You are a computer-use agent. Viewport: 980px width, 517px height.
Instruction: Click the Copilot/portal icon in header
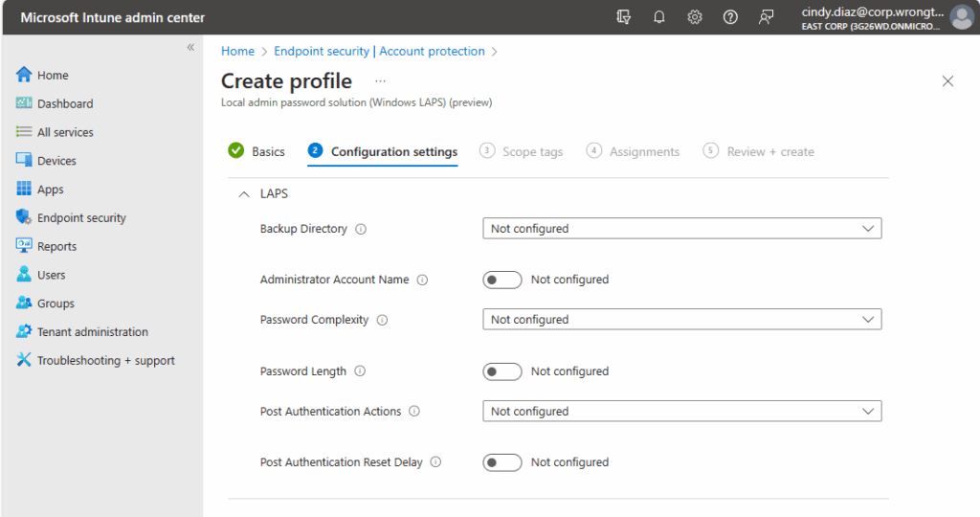624,17
